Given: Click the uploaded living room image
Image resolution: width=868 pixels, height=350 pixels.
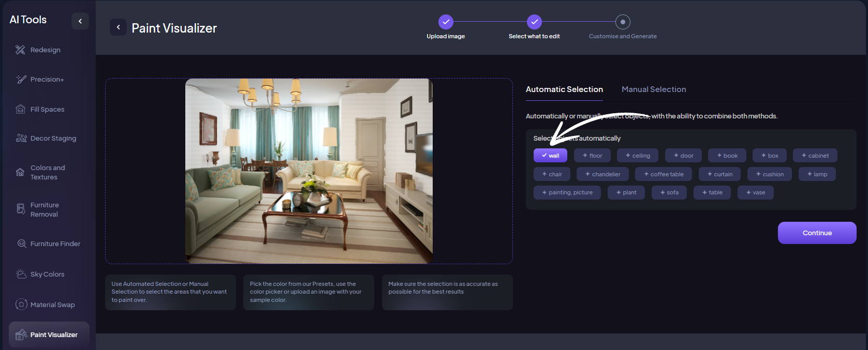Looking at the screenshot, I should [x=308, y=171].
